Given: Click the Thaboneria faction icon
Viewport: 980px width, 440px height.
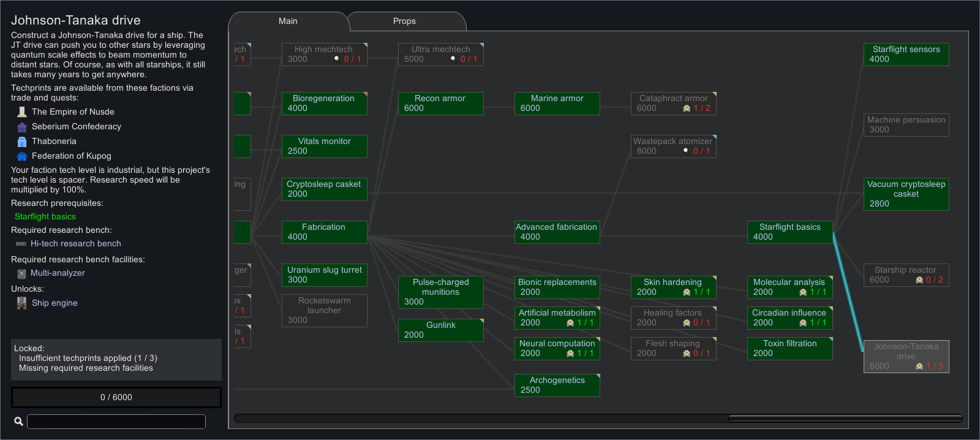Looking at the screenshot, I should point(22,142).
